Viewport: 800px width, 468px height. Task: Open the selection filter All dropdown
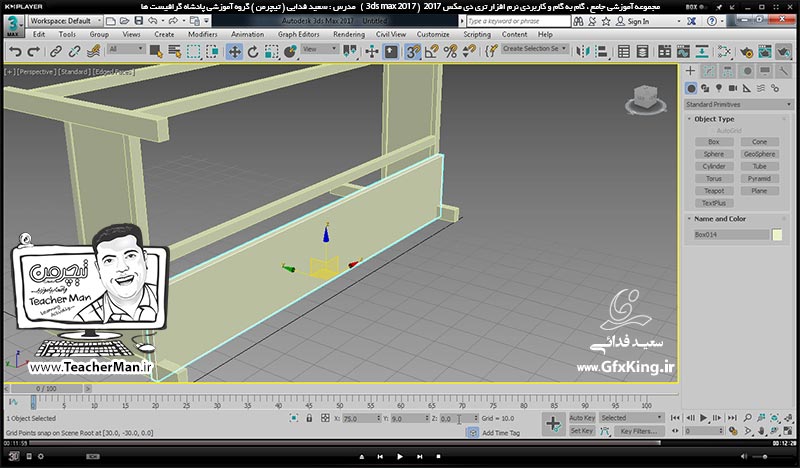126,49
